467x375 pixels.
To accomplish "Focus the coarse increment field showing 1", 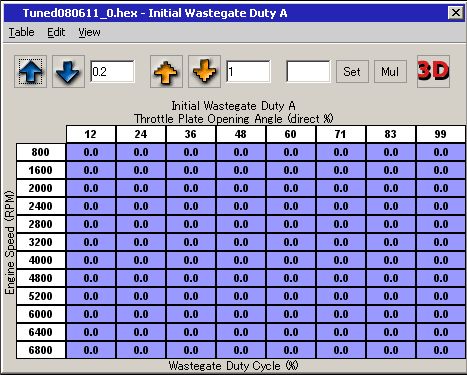I will click(248, 71).
